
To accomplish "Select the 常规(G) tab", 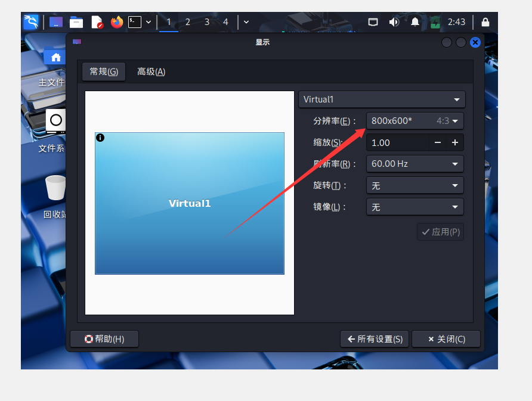I will [104, 72].
